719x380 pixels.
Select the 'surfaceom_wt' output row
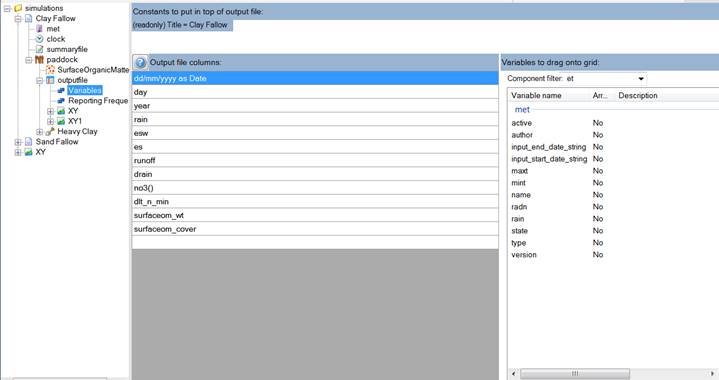point(315,215)
